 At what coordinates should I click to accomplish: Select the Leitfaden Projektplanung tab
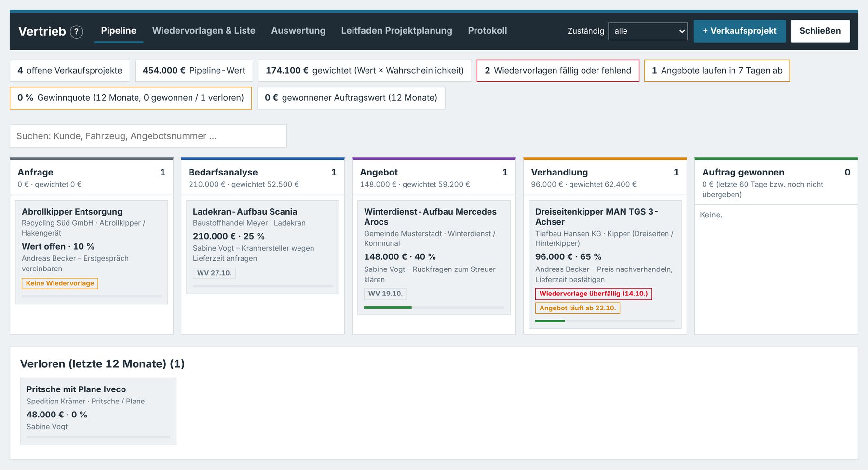[396, 31]
